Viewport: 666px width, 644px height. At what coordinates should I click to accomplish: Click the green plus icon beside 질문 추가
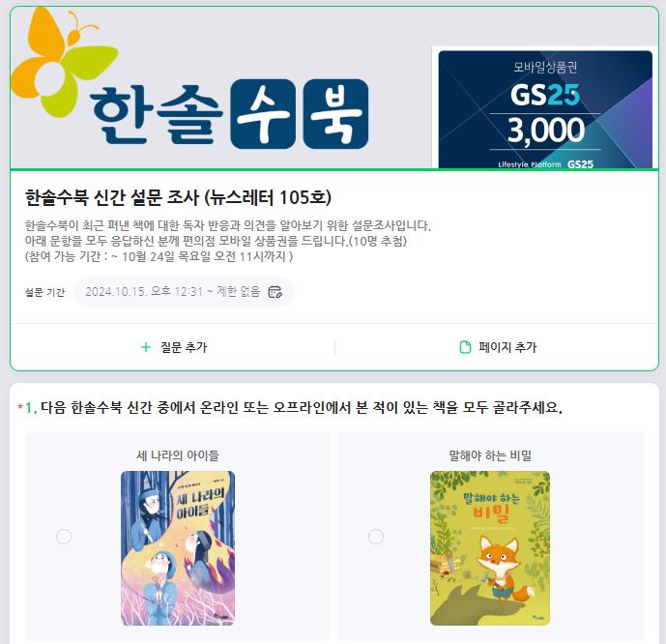[x=146, y=347]
